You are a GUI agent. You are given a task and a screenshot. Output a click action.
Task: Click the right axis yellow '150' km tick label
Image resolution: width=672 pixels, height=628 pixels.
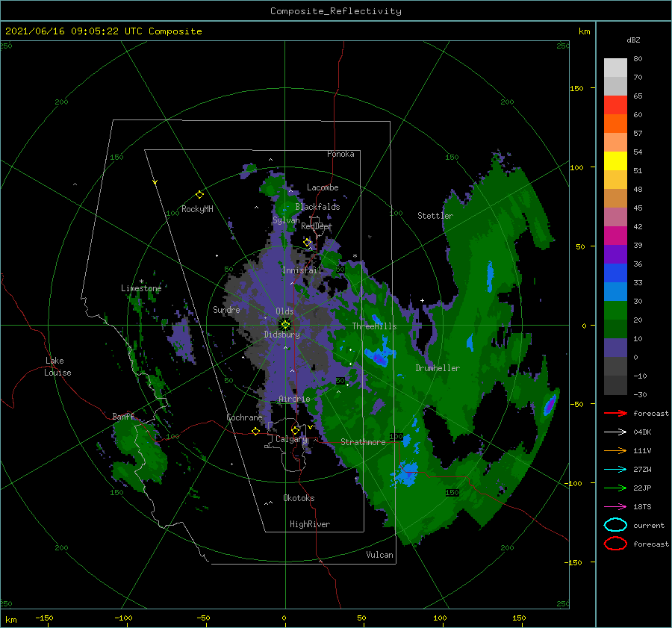point(577,88)
